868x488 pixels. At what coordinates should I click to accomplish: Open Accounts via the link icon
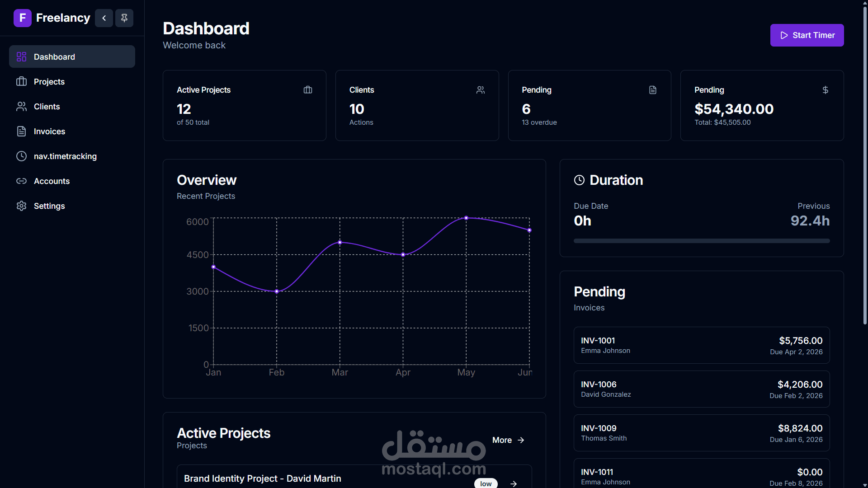coord(22,181)
